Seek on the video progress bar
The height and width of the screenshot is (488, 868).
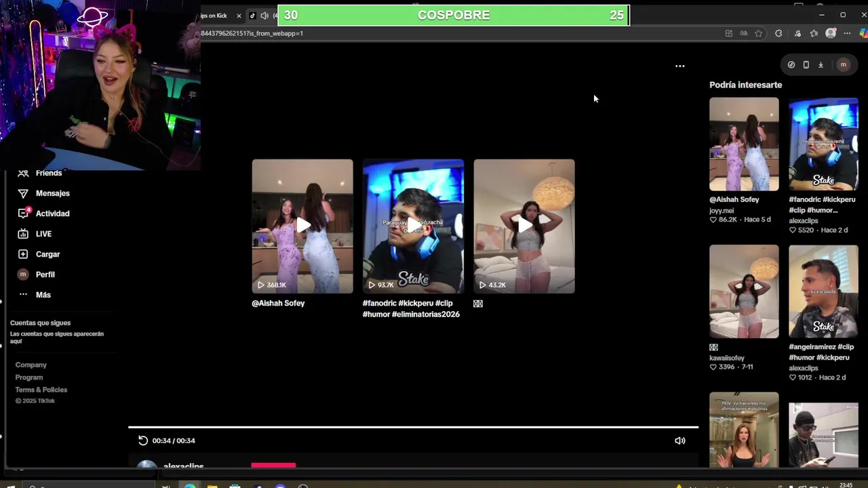click(x=413, y=427)
